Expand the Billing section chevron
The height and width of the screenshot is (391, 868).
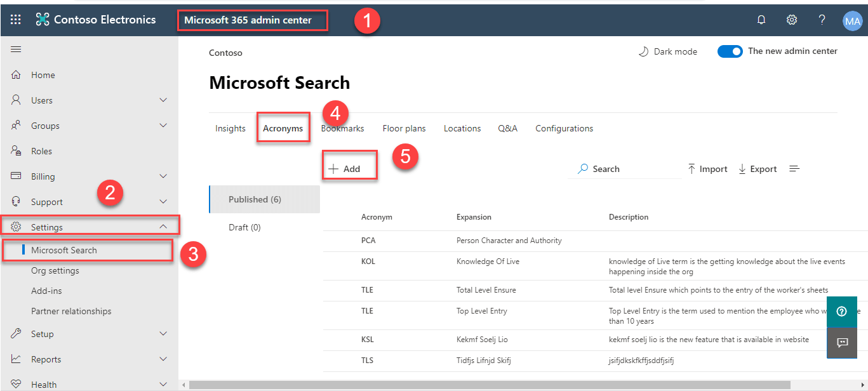click(163, 176)
